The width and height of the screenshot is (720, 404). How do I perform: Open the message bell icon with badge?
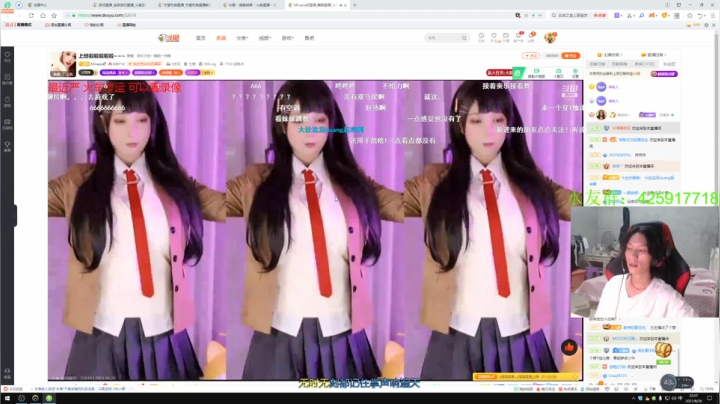[531, 37]
